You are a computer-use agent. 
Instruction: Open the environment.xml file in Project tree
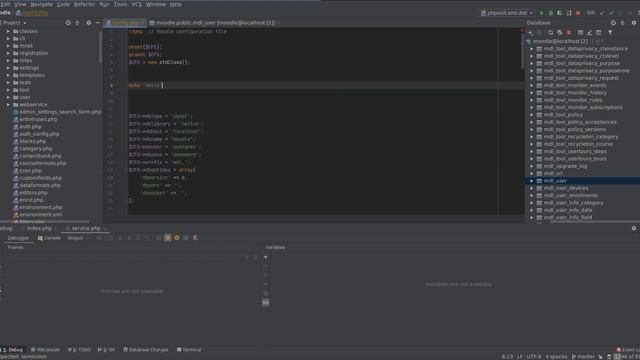click(x=40, y=215)
